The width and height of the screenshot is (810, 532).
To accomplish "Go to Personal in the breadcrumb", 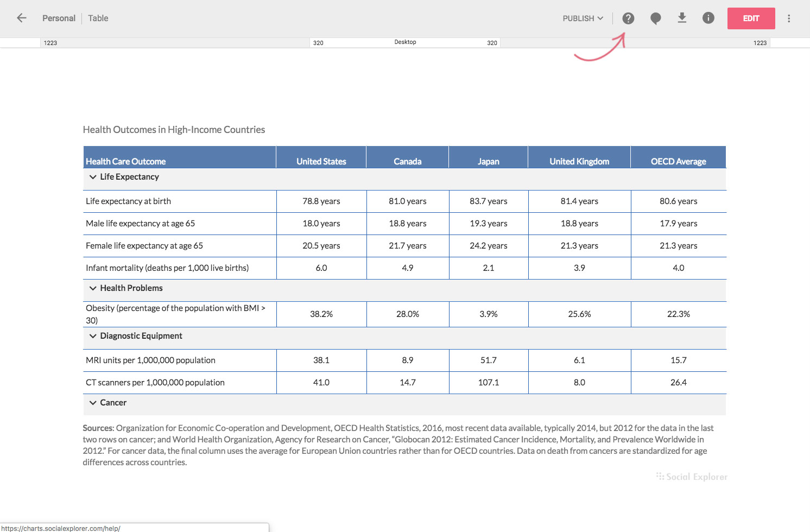I will [59, 18].
